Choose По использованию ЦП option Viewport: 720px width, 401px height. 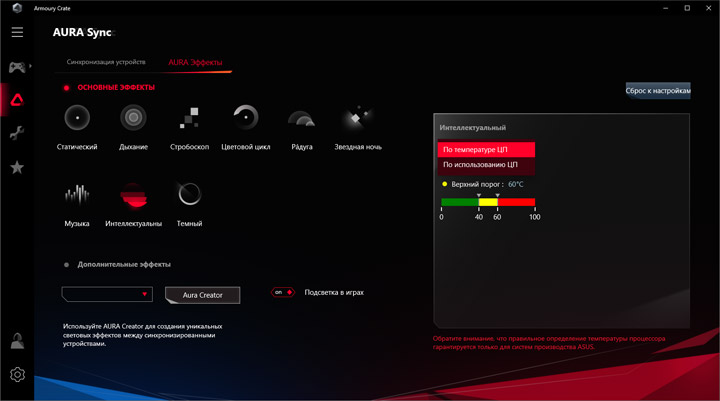[x=486, y=164]
